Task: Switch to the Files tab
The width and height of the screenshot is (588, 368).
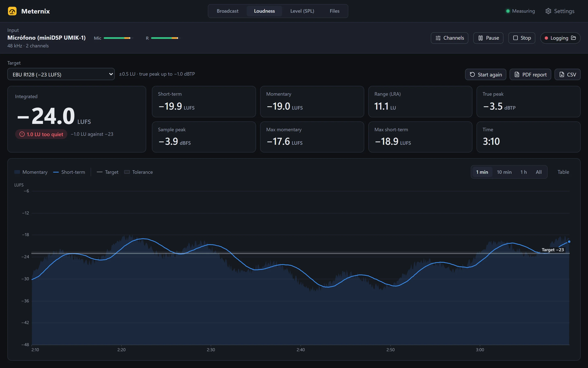Action: (334, 11)
